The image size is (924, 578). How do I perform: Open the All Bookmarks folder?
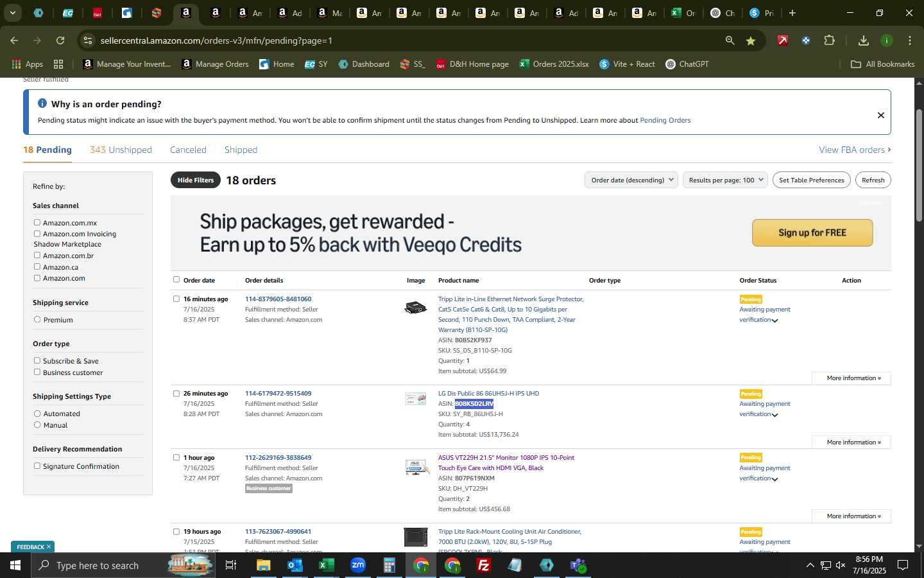pos(882,64)
